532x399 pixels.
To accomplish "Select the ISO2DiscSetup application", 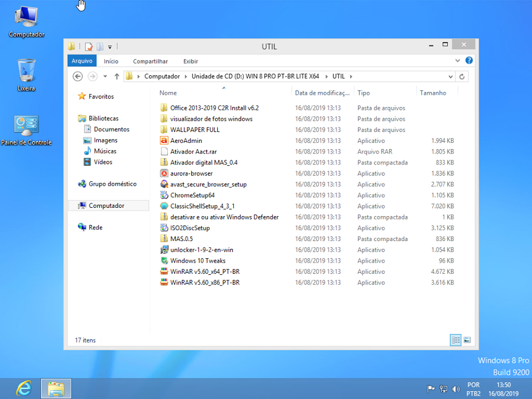I will pyautogui.click(x=185, y=228).
